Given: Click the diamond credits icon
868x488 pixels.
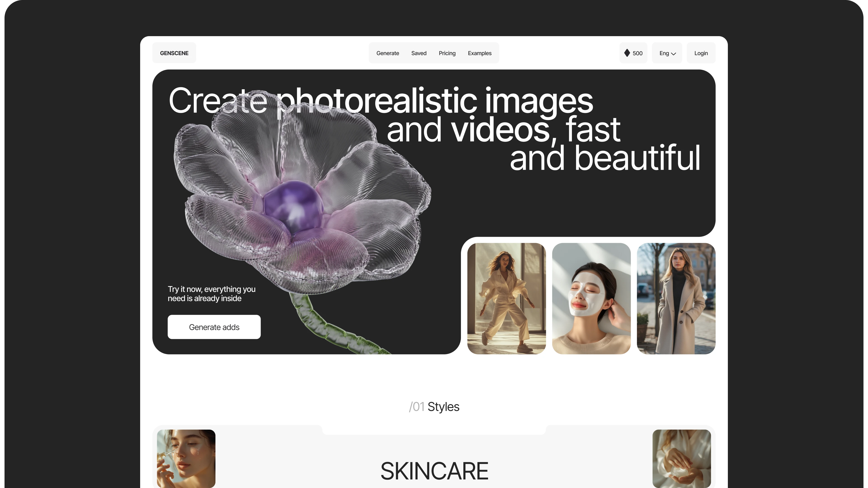Looking at the screenshot, I should click(x=627, y=53).
